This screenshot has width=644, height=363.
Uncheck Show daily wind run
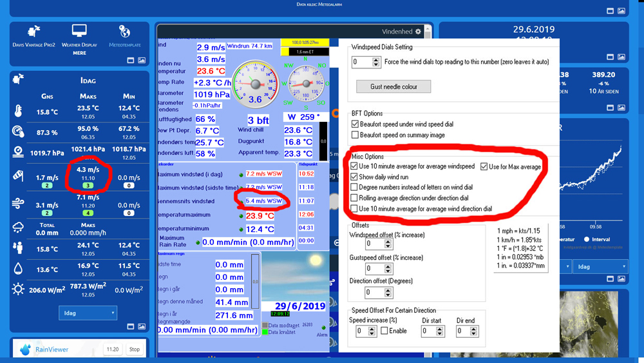click(x=354, y=177)
